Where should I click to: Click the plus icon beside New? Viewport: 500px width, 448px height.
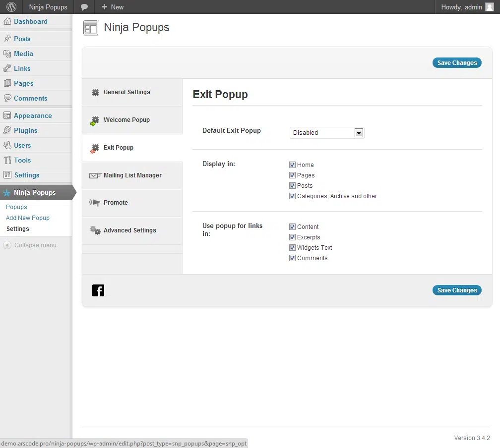104,7
